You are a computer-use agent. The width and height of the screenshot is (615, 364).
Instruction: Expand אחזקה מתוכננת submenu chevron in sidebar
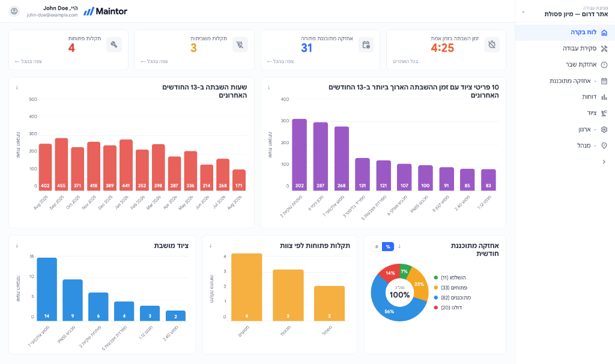595,81
